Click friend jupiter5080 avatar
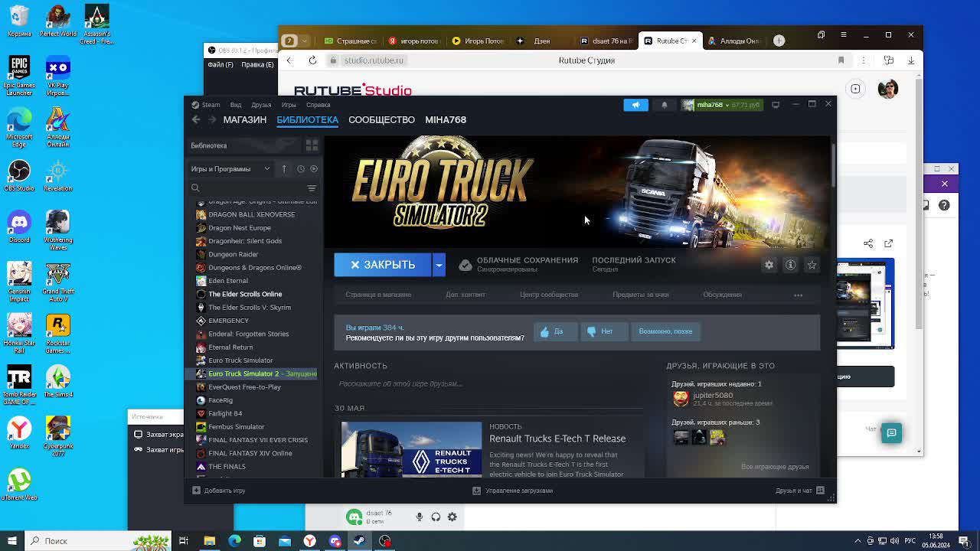 pyautogui.click(x=681, y=399)
